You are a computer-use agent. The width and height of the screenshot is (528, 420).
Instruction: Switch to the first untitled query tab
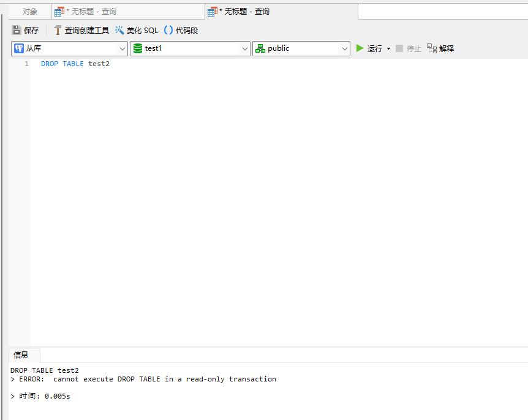coord(128,12)
